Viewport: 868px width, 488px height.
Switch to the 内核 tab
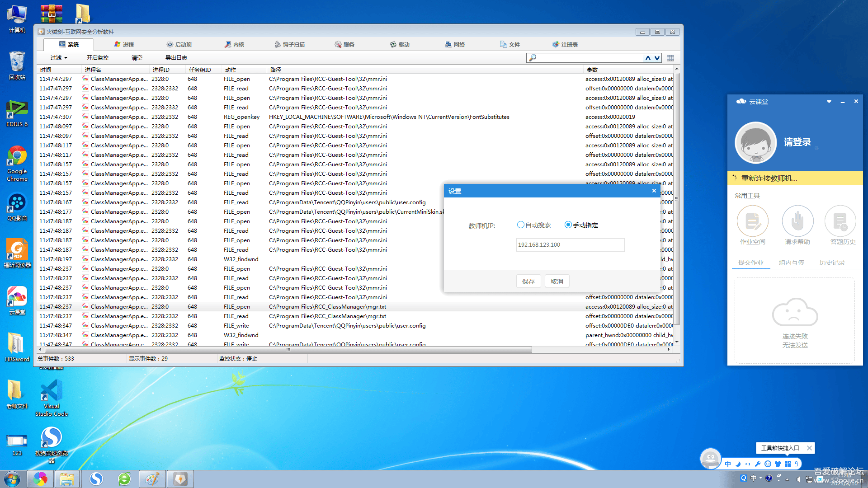(234, 44)
